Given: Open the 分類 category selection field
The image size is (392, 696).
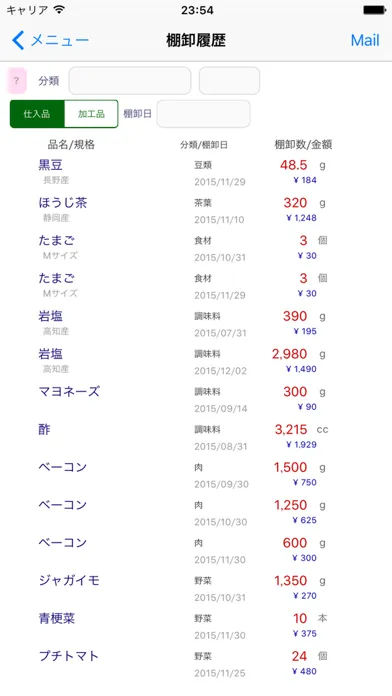Looking at the screenshot, I should tap(130, 81).
